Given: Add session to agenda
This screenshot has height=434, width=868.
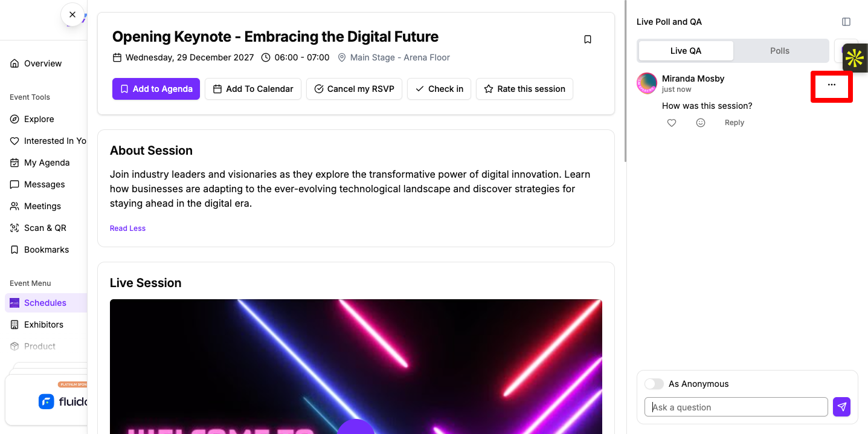Looking at the screenshot, I should pyautogui.click(x=156, y=89).
